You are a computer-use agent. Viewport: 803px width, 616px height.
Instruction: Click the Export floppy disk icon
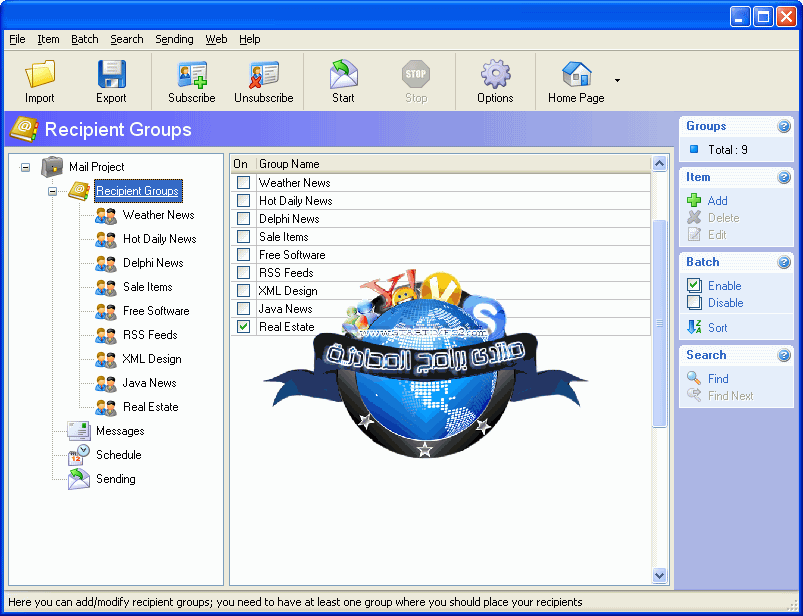pos(112,74)
